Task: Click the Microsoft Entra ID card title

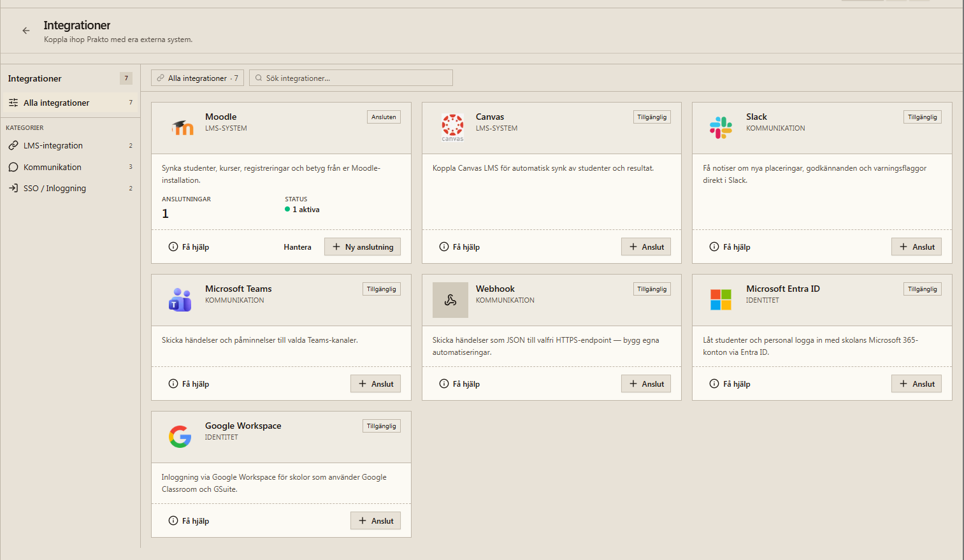Action: [x=783, y=289]
